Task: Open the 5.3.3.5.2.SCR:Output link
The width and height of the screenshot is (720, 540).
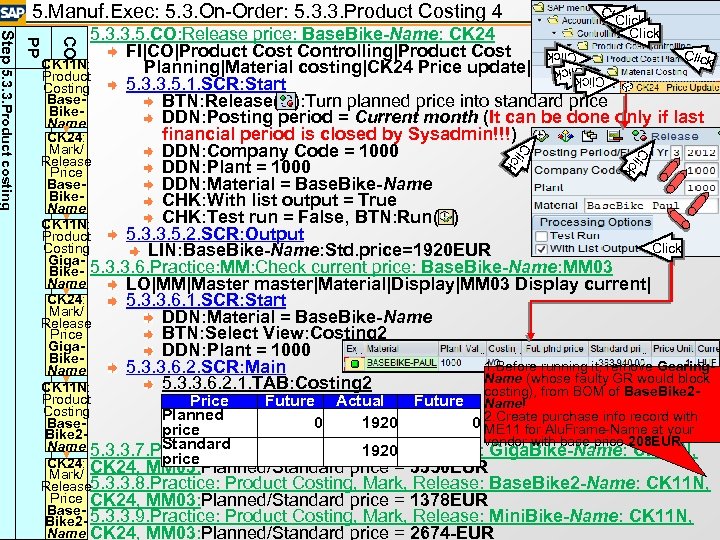Action: (x=215, y=234)
